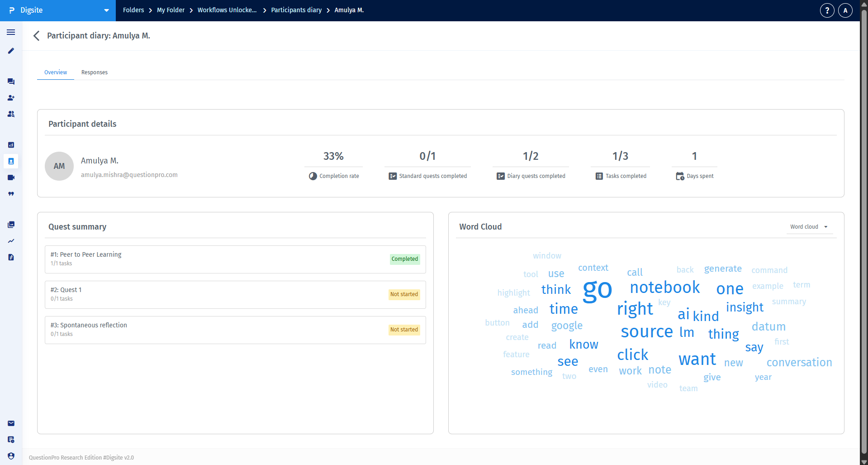The image size is (868, 465).
Task: Click the pencil edit icon in sidebar
Action: pos(11,51)
